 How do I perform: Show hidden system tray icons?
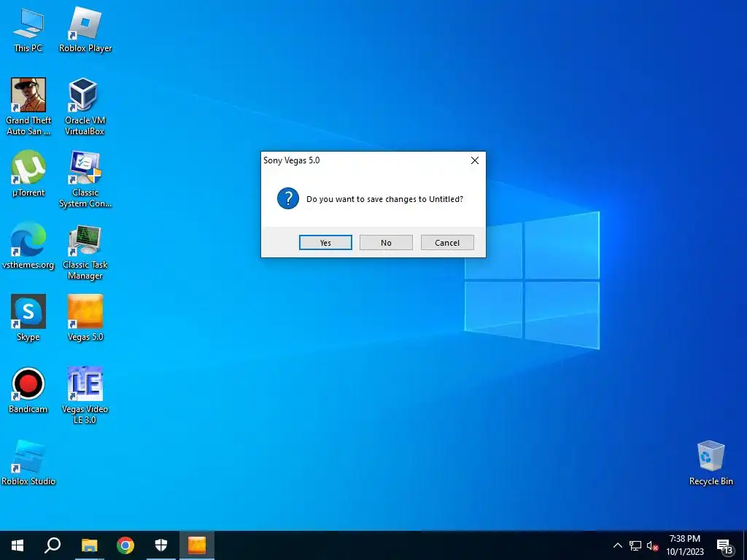(617, 545)
